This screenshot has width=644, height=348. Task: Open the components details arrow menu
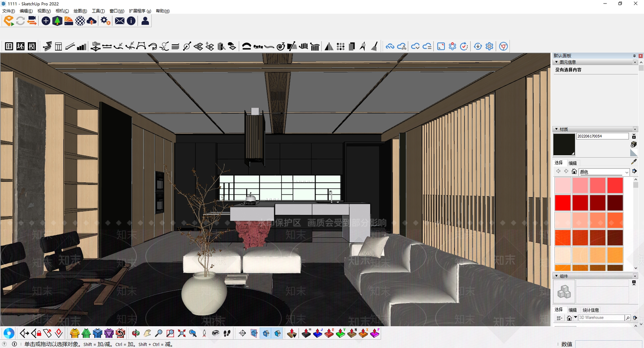coord(635,318)
